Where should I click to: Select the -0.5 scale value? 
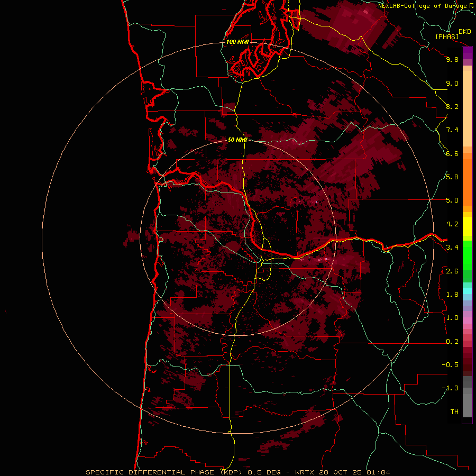(450, 365)
